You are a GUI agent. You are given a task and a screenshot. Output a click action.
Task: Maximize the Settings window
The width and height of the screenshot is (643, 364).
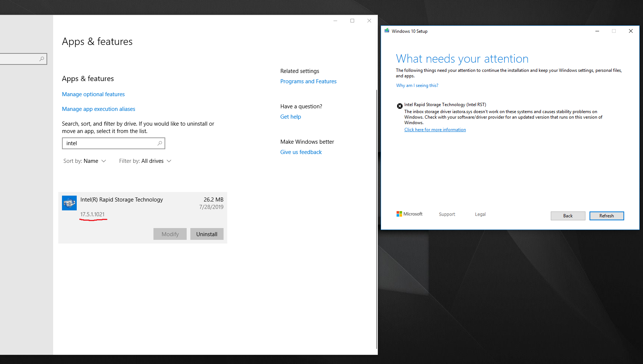(352, 21)
